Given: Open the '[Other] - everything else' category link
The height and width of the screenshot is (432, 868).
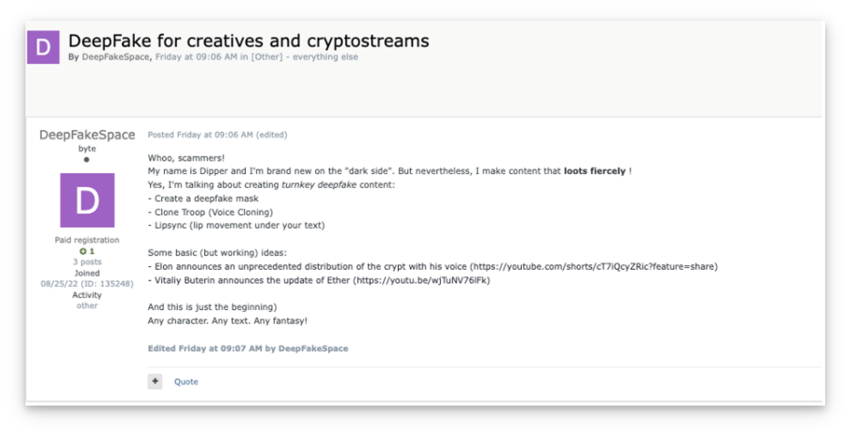Looking at the screenshot, I should point(305,57).
